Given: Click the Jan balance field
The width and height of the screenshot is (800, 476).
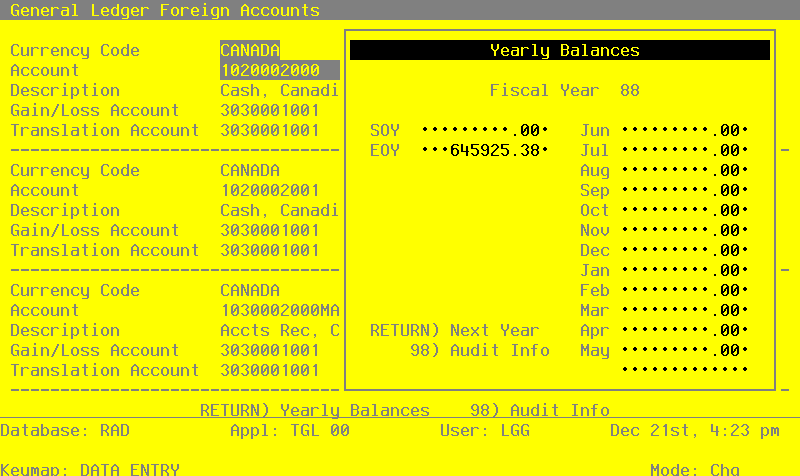Looking at the screenshot, I should (x=685, y=270).
